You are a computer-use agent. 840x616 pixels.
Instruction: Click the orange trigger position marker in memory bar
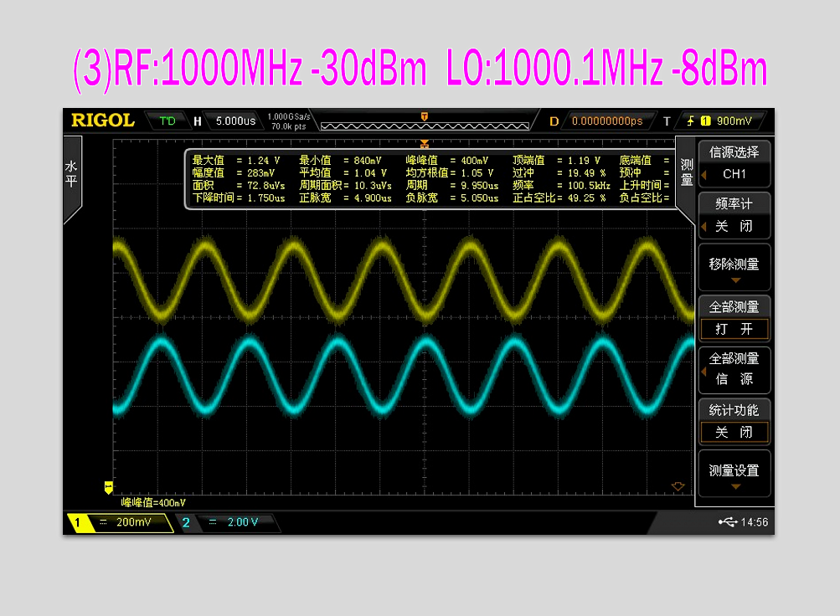(x=425, y=116)
